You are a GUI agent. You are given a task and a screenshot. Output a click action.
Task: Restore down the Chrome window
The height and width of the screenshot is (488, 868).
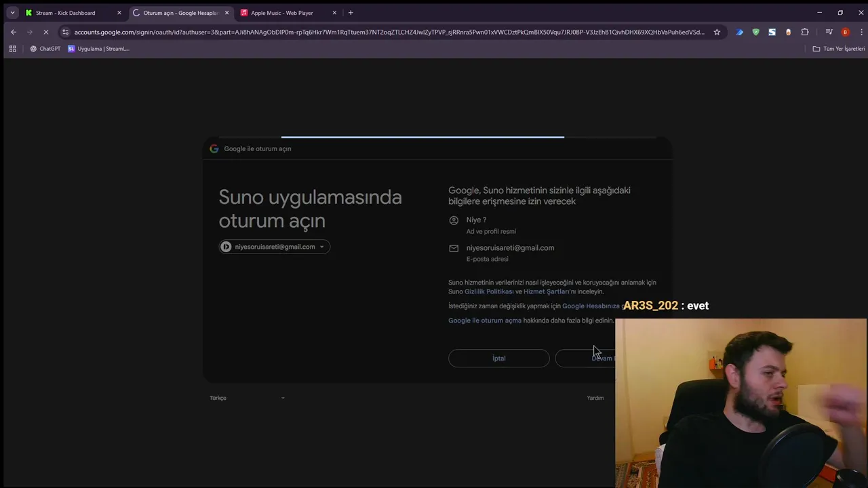tap(840, 12)
